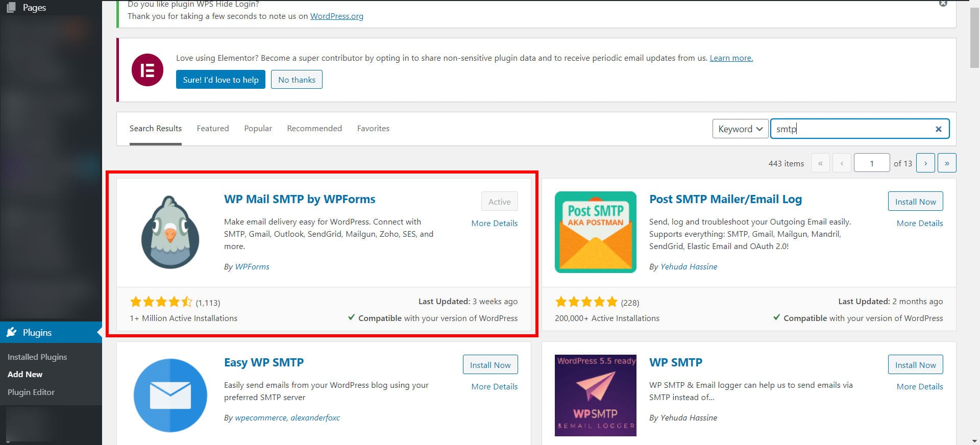
Task: Click the Plugins plug icon in sidebar
Action: [x=12, y=332]
